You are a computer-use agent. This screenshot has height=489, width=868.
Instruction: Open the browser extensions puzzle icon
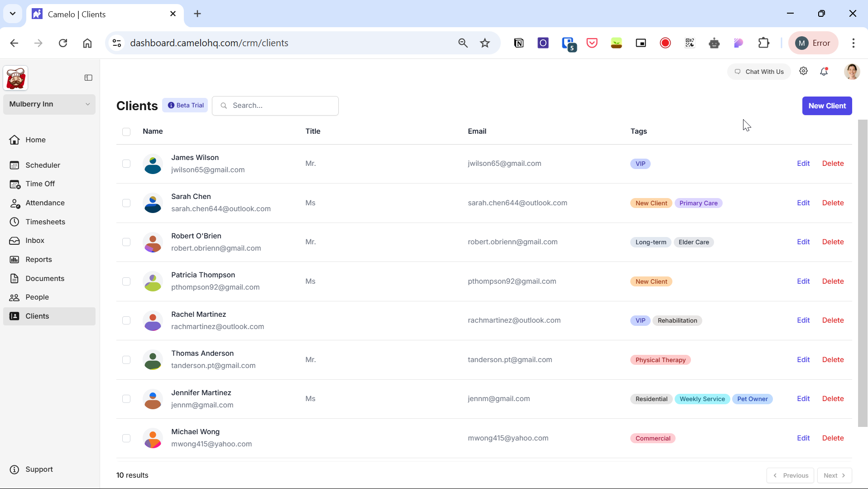[763, 43]
